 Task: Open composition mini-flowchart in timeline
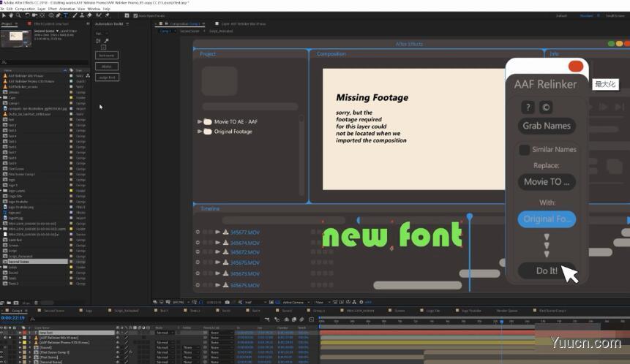267,319
